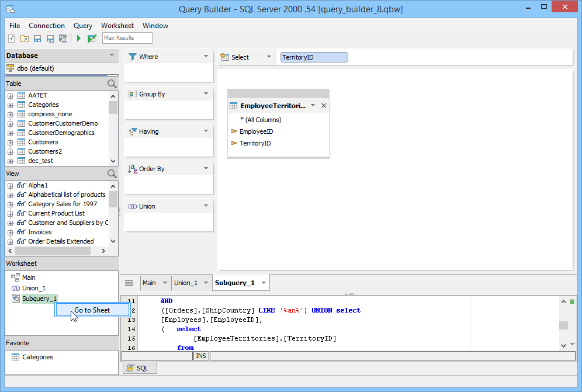
Task: Click the Group By icon
Action: click(133, 94)
